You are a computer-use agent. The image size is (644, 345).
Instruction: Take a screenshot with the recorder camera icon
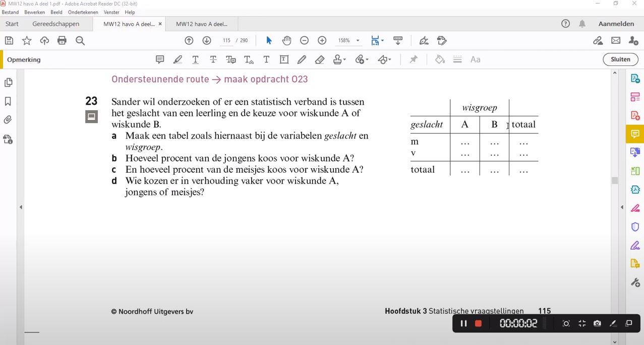click(597, 323)
